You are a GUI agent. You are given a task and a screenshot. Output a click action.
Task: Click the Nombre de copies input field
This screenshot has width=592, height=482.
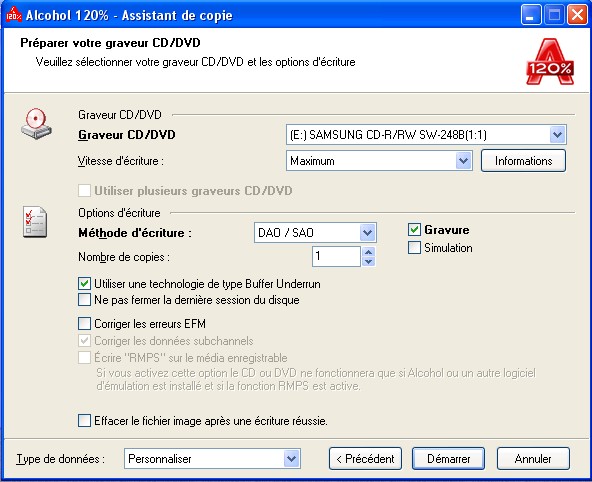[x=336, y=256]
